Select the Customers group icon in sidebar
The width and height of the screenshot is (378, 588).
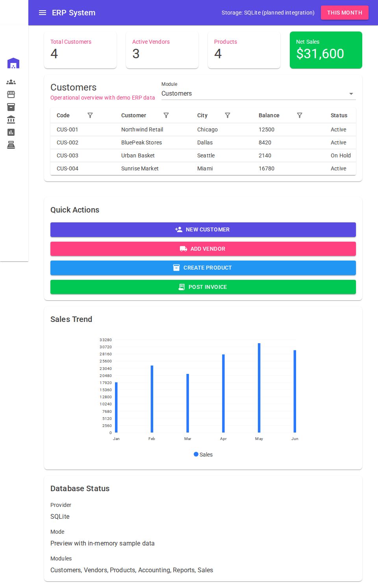(11, 82)
